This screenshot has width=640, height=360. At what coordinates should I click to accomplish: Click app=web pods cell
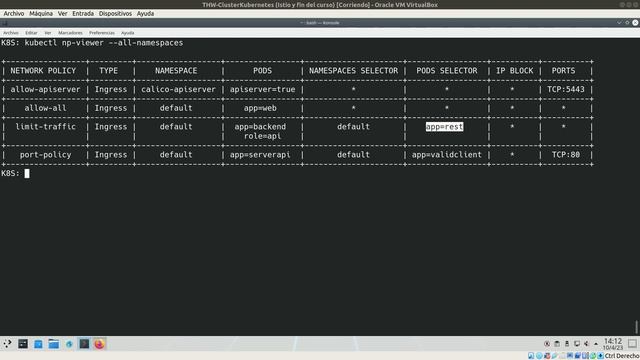pos(260,108)
